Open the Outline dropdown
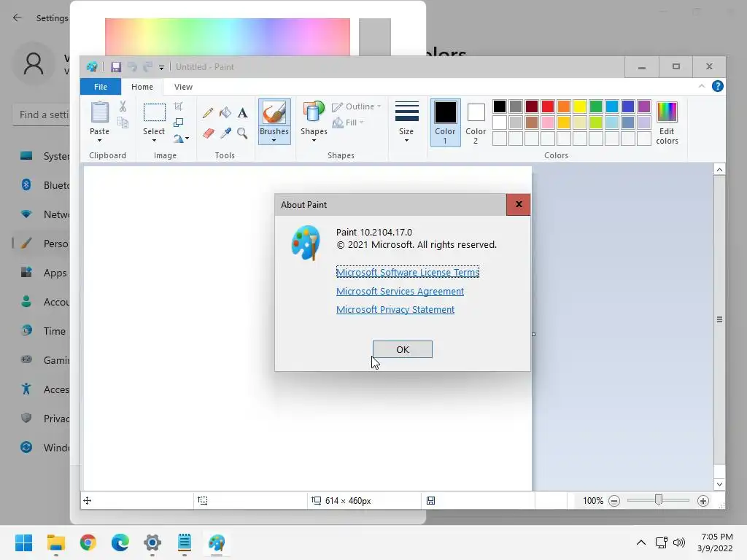Screen dimensions: 747x560 [x=357, y=106]
